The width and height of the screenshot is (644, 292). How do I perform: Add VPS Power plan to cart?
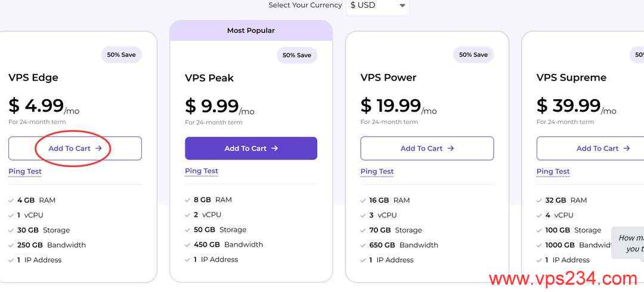coord(427,148)
